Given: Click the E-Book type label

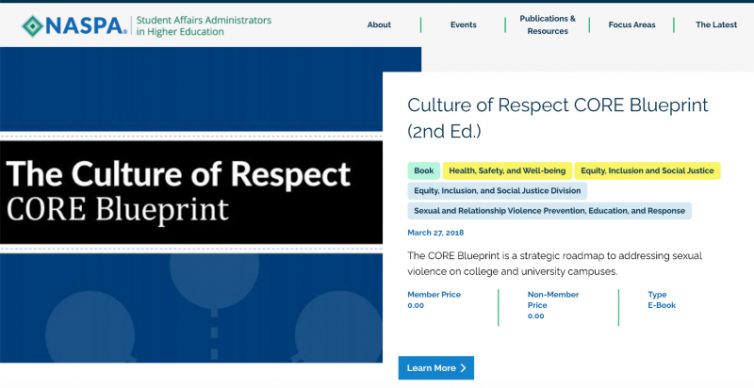Looking at the screenshot, I should pyautogui.click(x=662, y=305).
